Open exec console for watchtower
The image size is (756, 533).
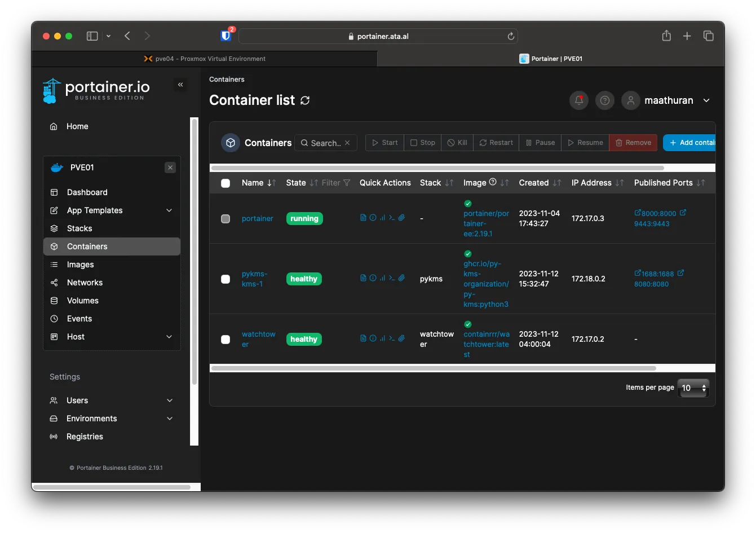coord(392,338)
